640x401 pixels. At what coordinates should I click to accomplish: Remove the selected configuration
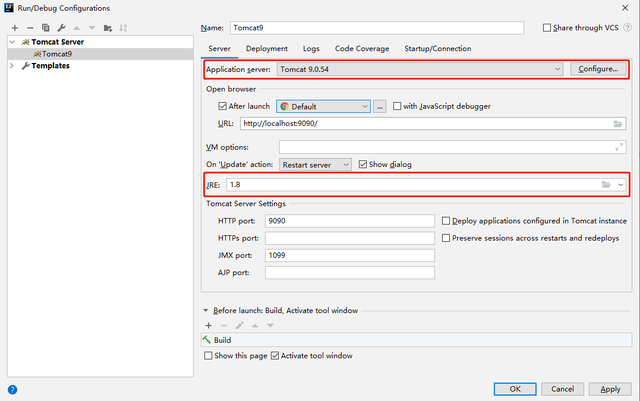tap(30, 27)
